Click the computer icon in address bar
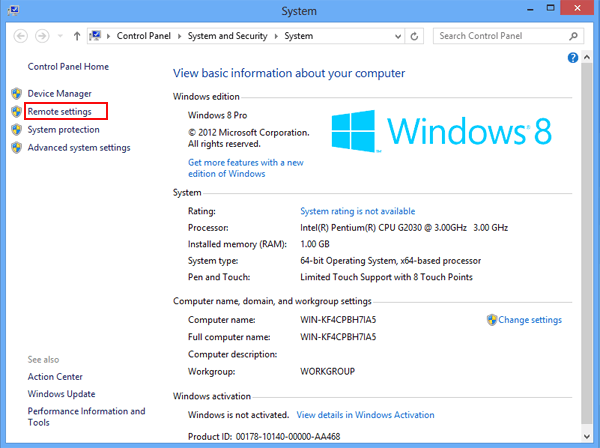The width and height of the screenshot is (600, 448). pyautogui.click(x=95, y=36)
